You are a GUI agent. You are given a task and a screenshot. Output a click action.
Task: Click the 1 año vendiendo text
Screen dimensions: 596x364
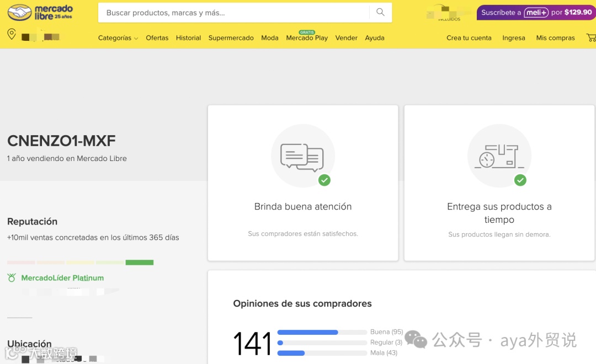click(67, 158)
